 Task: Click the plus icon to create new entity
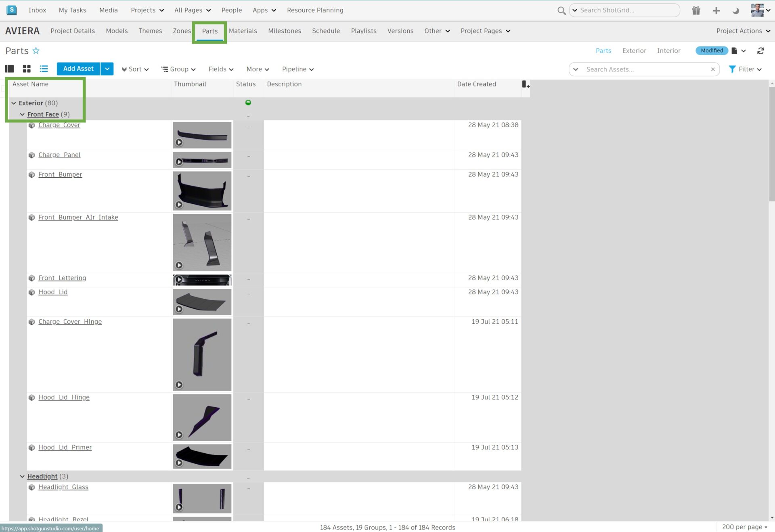pos(716,10)
